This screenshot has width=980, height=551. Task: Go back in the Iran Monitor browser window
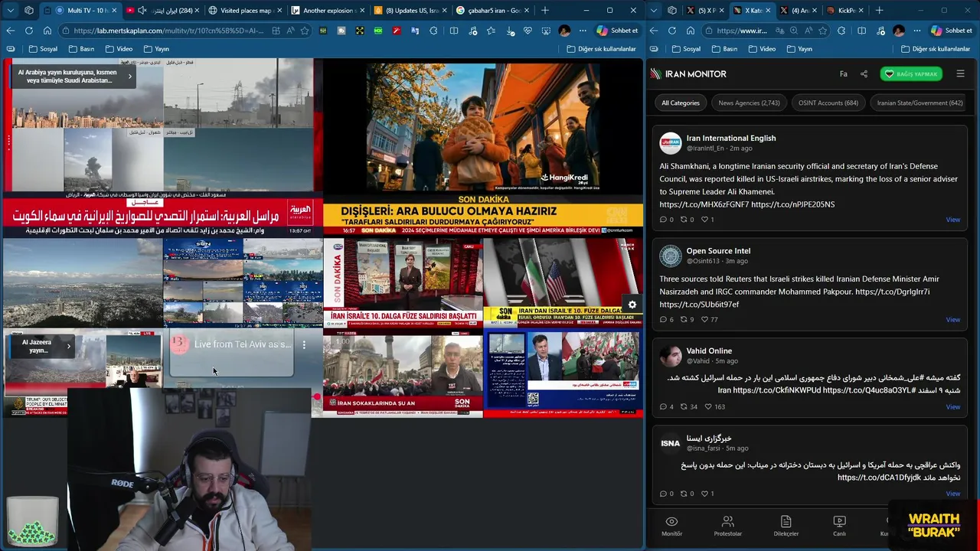[654, 31]
